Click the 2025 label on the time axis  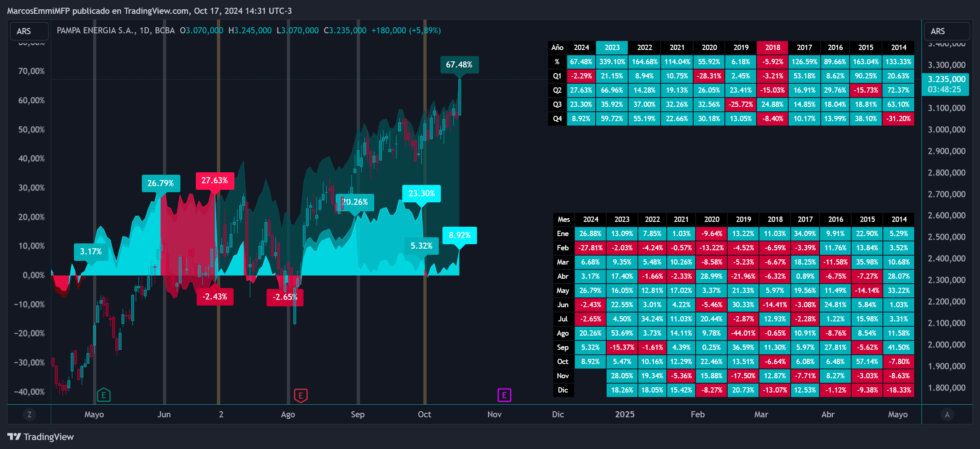point(624,414)
